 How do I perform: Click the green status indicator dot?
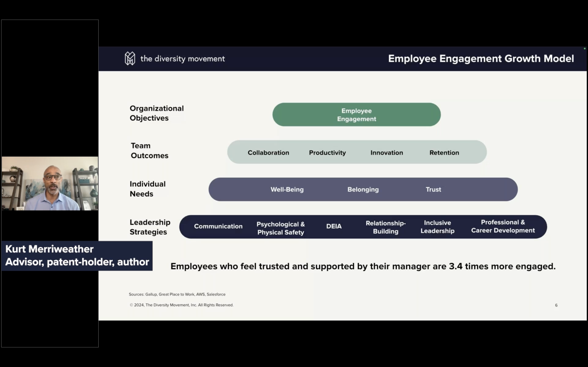pyautogui.click(x=584, y=48)
